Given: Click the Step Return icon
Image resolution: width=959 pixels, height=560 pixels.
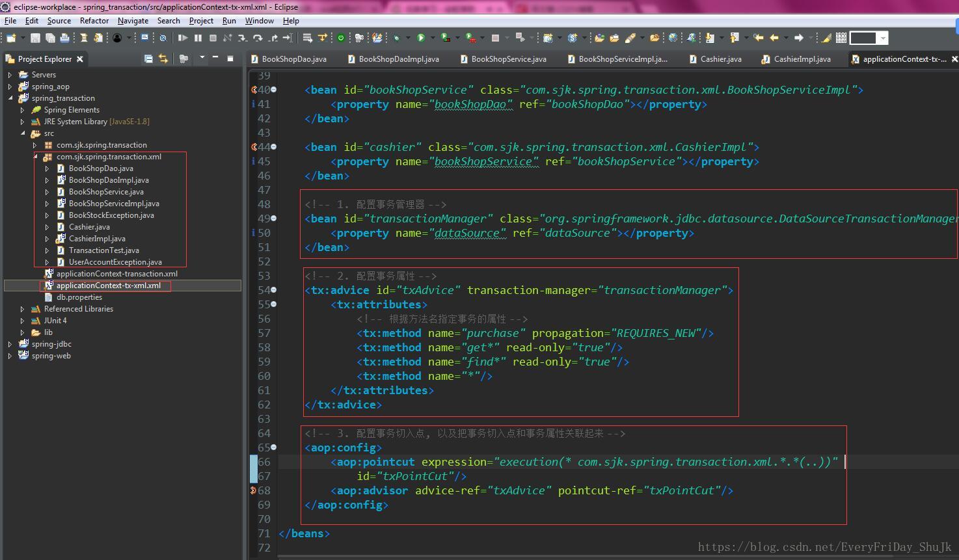Looking at the screenshot, I should pyautogui.click(x=273, y=38).
